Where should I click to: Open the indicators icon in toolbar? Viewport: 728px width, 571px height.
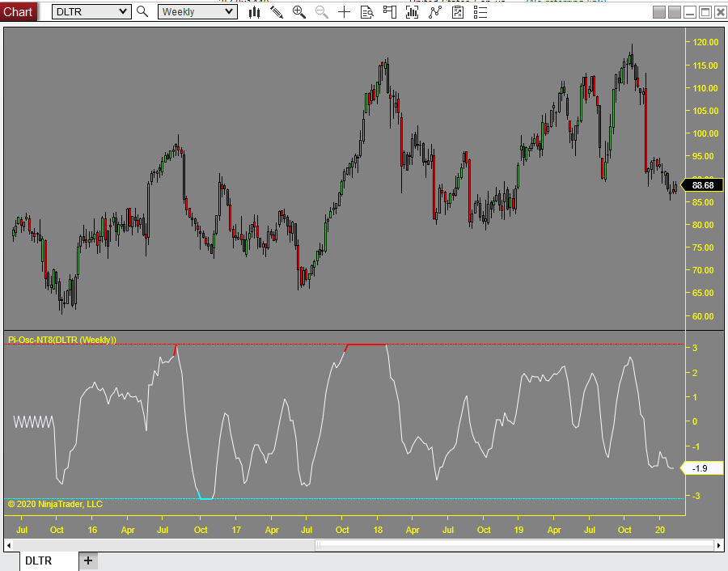pos(413,11)
